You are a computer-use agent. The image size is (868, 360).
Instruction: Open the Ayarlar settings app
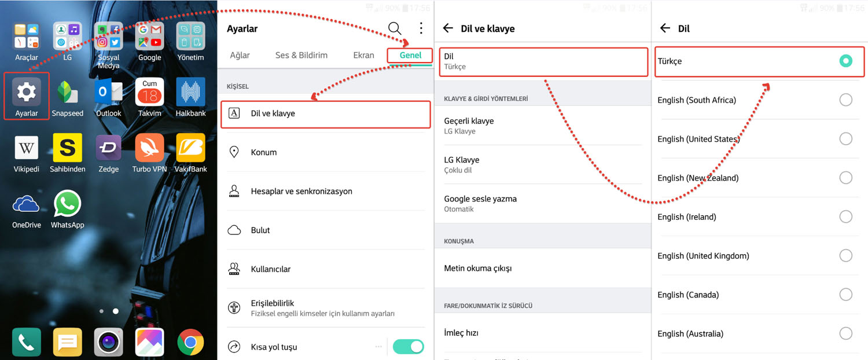(27, 93)
